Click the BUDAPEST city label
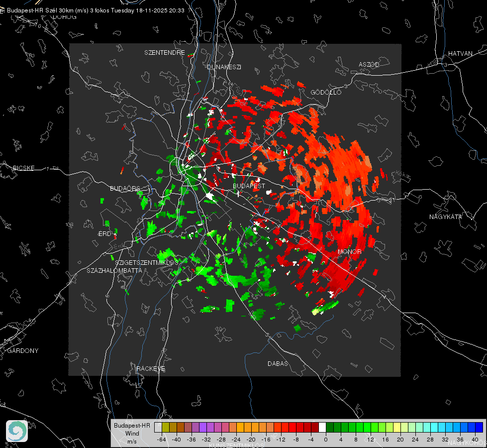 pyautogui.click(x=249, y=186)
